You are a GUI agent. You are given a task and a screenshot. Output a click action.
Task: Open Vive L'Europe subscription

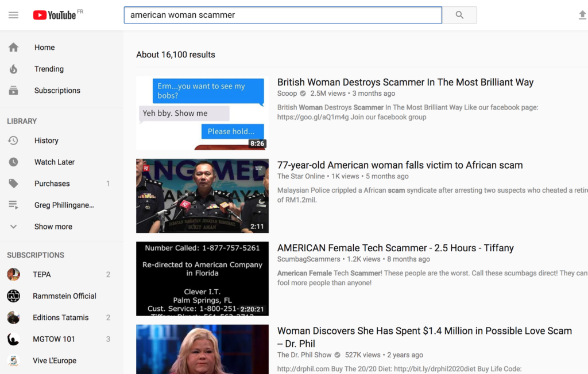pos(55,360)
